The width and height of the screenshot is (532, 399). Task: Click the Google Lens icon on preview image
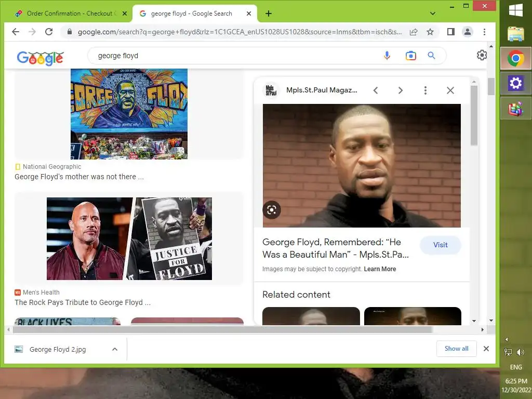coord(272,210)
